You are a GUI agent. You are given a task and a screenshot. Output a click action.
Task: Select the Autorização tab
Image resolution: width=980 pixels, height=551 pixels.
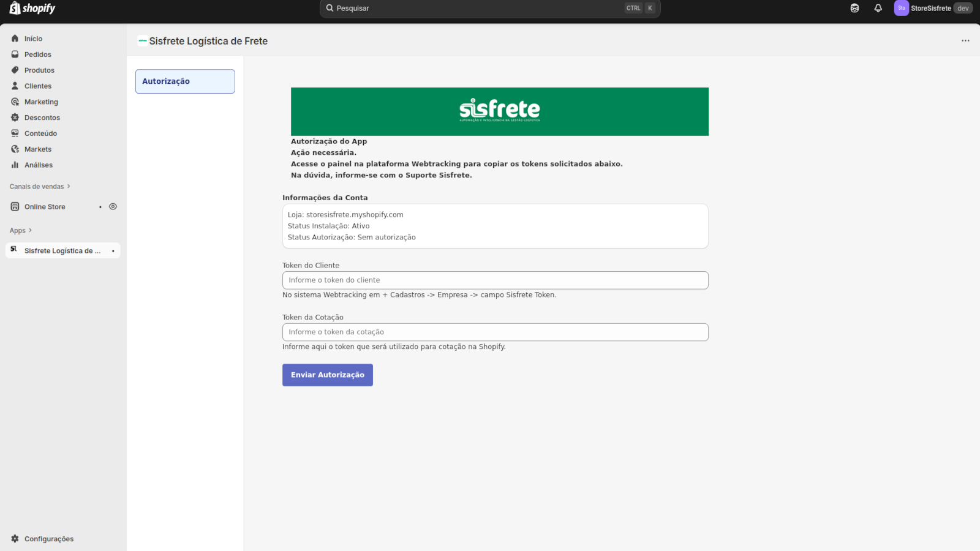pos(185,81)
